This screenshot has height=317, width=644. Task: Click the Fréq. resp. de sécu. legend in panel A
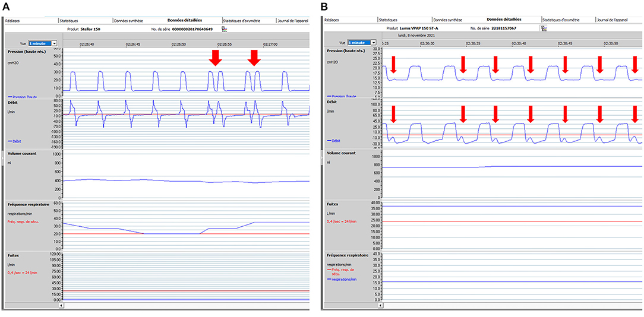coord(22,222)
